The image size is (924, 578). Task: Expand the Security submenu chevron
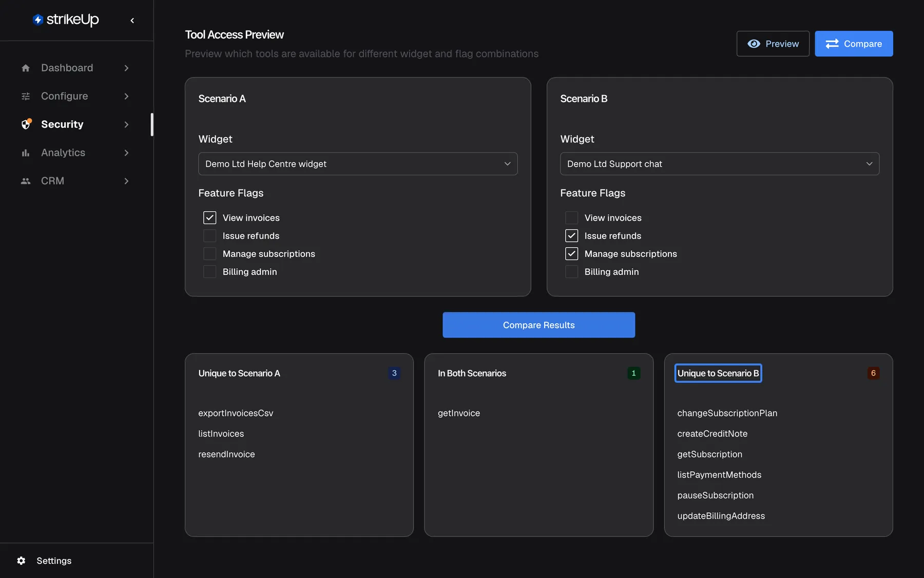pyautogui.click(x=126, y=124)
